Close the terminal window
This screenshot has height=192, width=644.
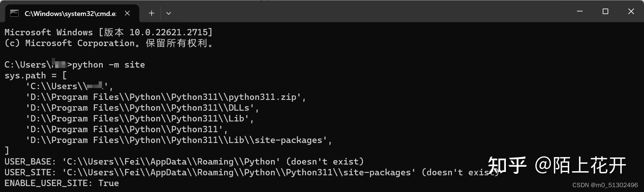click(631, 12)
